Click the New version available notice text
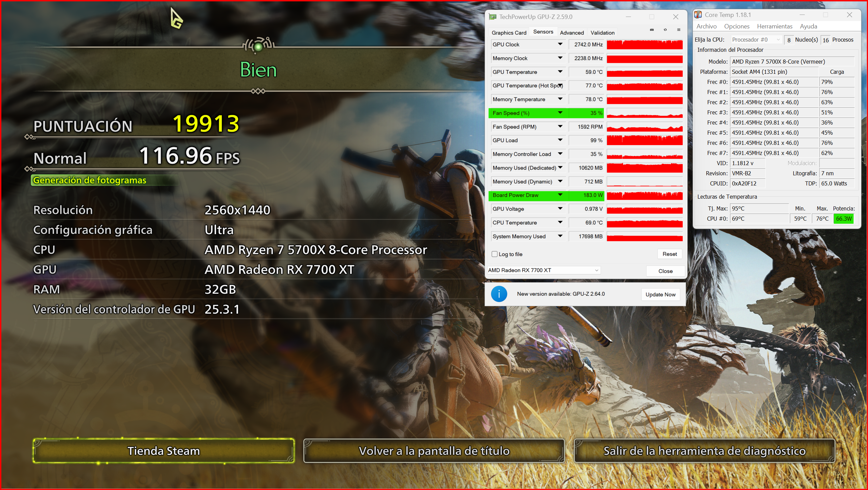This screenshot has height=490, width=868. pyautogui.click(x=561, y=294)
